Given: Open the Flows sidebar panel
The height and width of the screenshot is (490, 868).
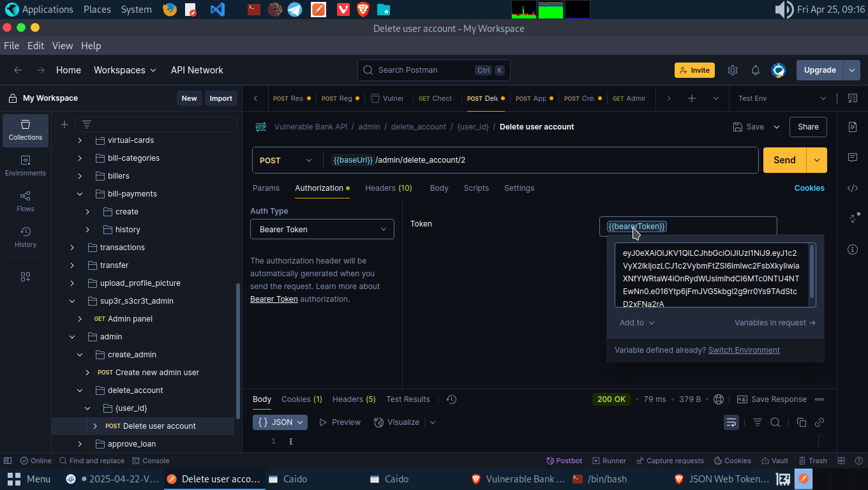Looking at the screenshot, I should click(x=26, y=202).
